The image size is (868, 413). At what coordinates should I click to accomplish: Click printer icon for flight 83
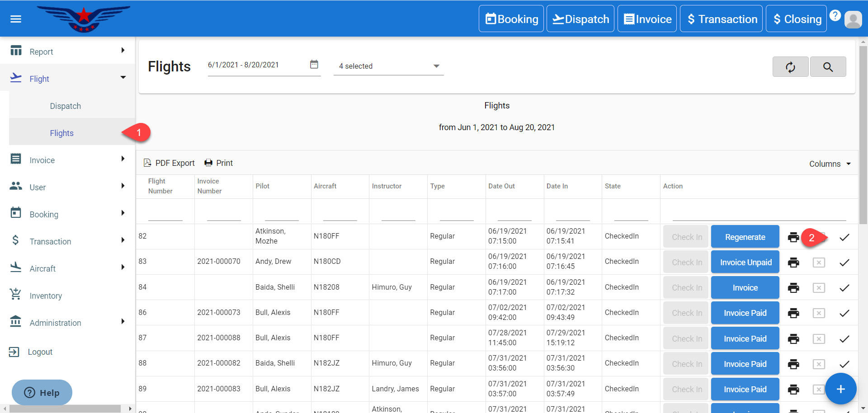point(793,263)
